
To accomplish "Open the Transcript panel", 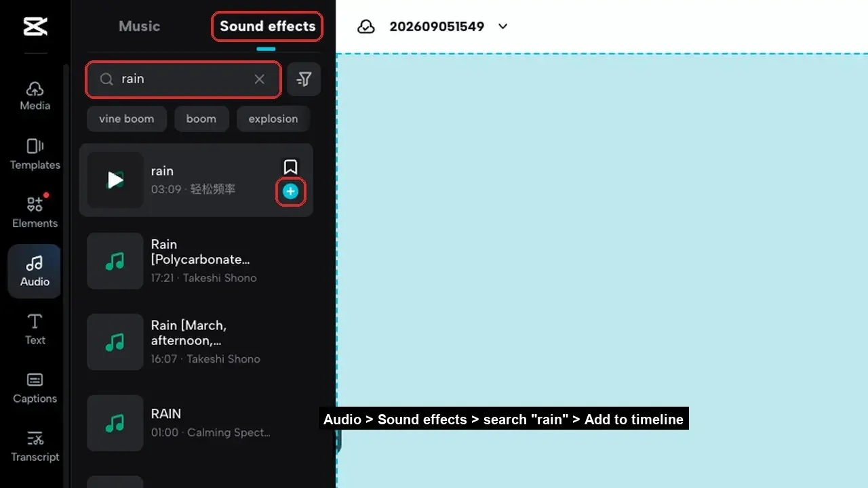I will (35, 447).
